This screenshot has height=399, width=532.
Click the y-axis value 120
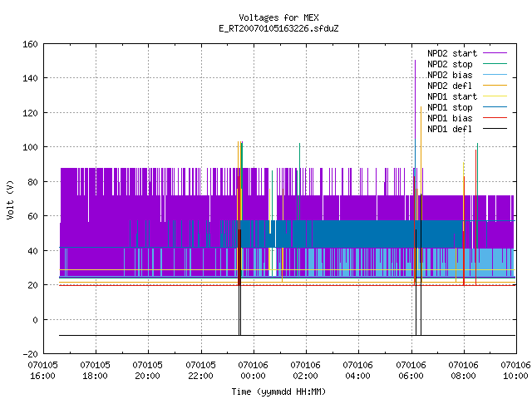tap(30, 113)
